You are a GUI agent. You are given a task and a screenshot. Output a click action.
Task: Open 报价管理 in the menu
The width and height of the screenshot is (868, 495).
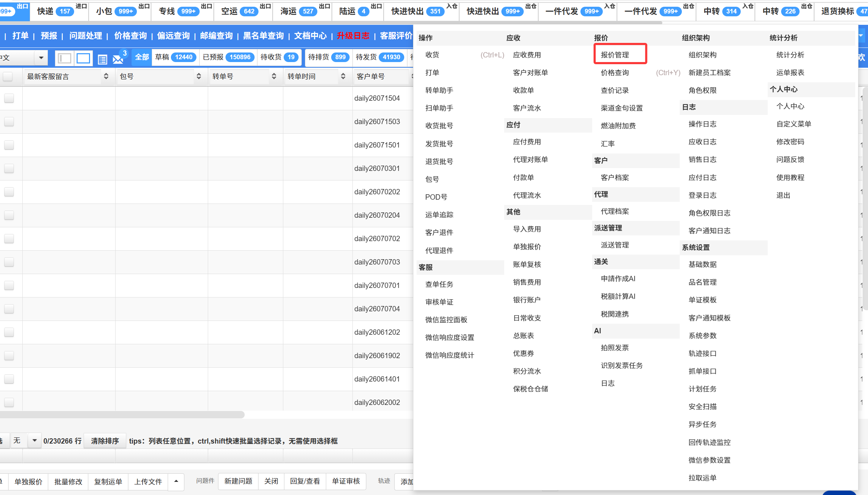pos(615,55)
